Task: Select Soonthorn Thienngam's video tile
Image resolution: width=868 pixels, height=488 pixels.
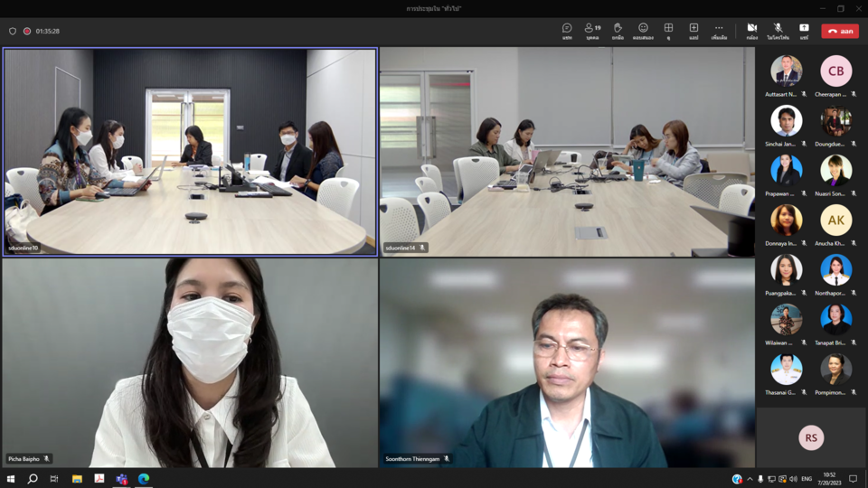Action: pyautogui.click(x=567, y=362)
